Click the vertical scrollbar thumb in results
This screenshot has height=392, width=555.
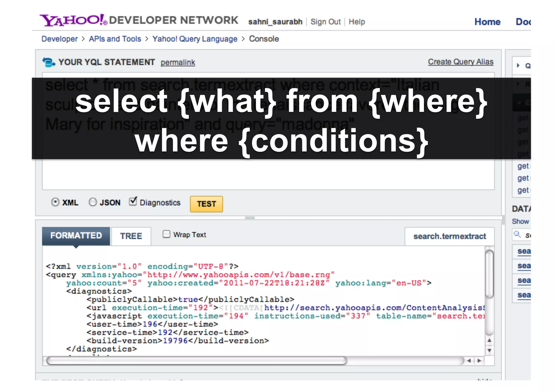[489, 274]
